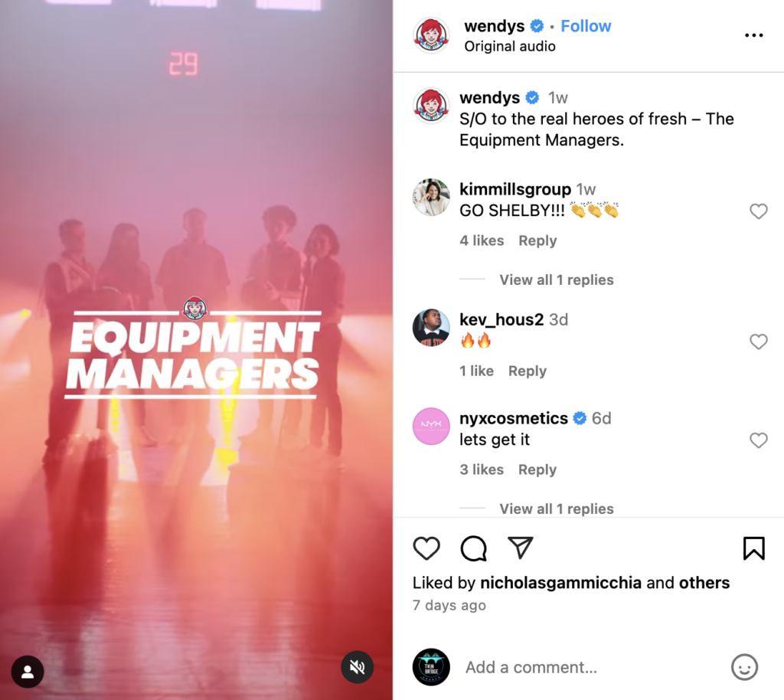View 4 likes on kimmillsgroup's comment
This screenshot has height=700, width=784.
pos(482,240)
